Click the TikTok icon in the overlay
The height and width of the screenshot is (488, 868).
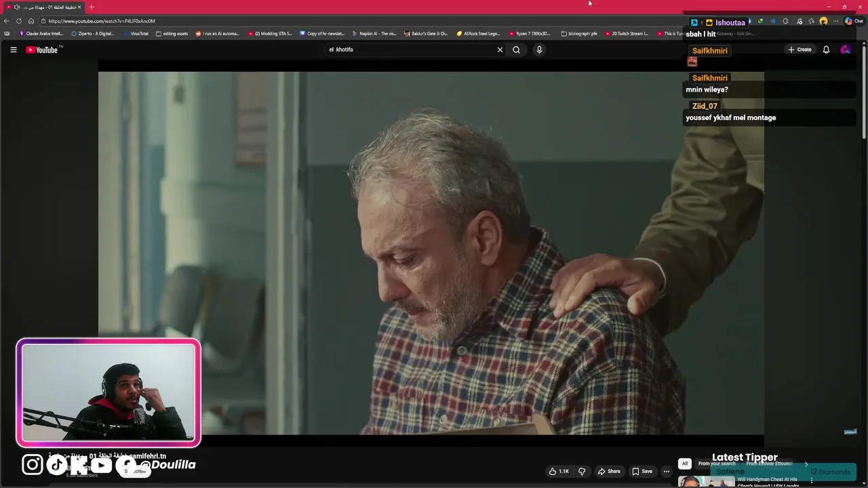click(57, 464)
